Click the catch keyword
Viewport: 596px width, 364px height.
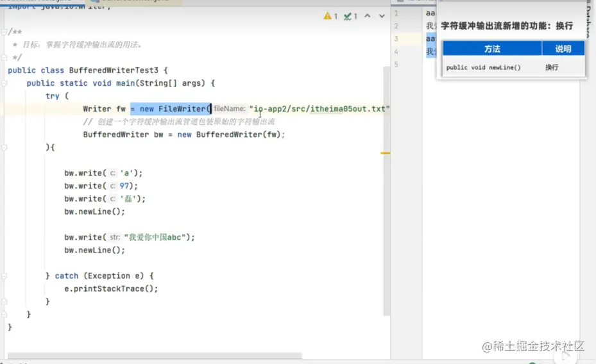67,276
